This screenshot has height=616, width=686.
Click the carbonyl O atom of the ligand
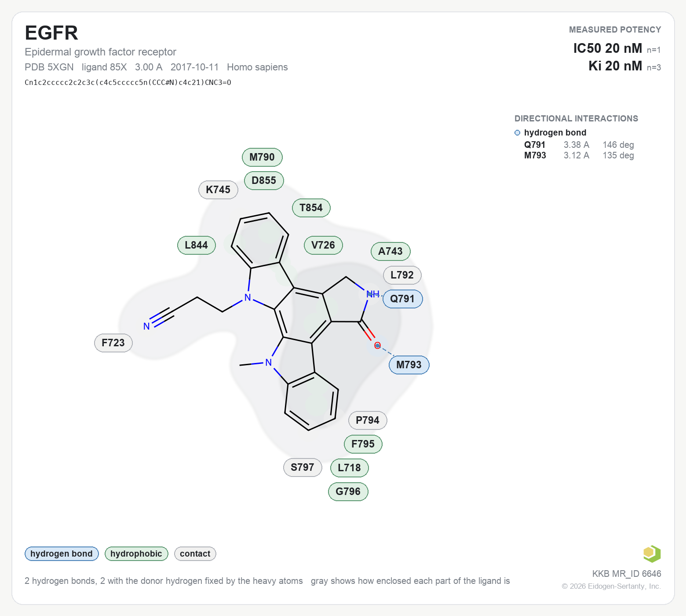[377, 345]
